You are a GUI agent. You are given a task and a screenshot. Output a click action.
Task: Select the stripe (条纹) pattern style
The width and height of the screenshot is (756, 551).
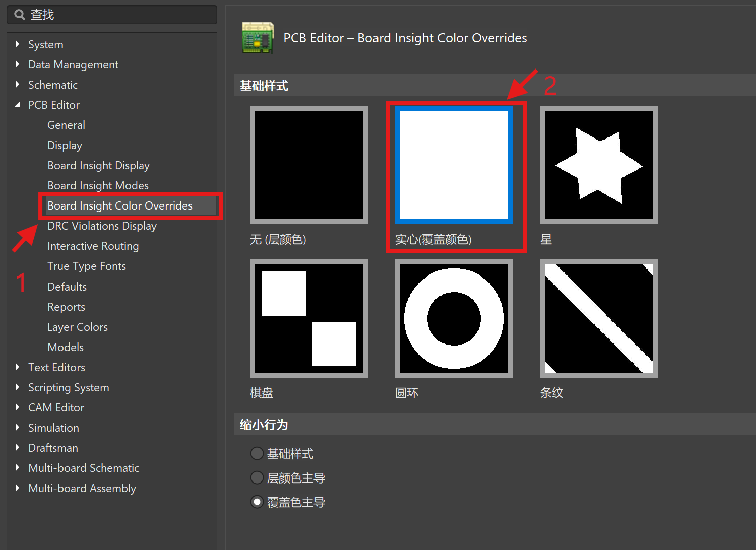coord(599,318)
